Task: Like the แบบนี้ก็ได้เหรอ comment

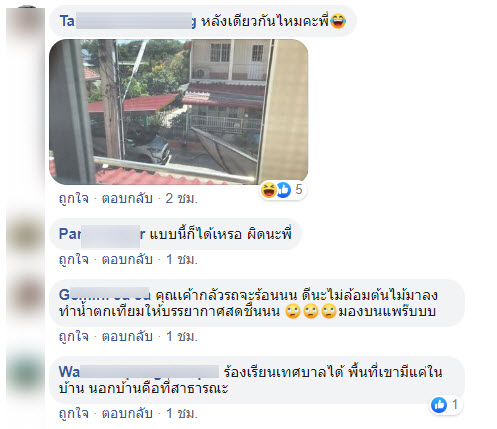Action: tap(74, 259)
